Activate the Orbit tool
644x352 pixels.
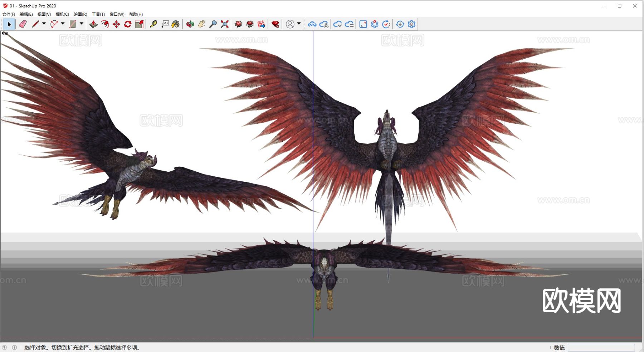pyautogui.click(x=189, y=24)
